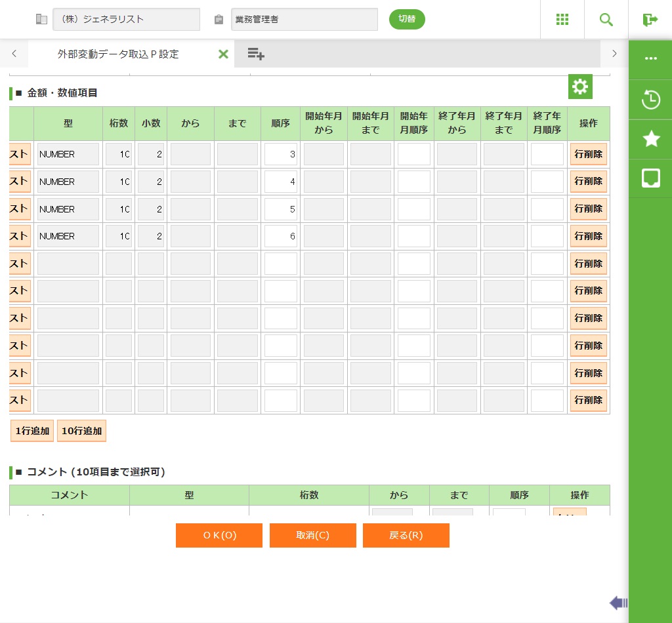Open the history clock icon in sidebar
The height and width of the screenshot is (623, 672).
pyautogui.click(x=650, y=100)
